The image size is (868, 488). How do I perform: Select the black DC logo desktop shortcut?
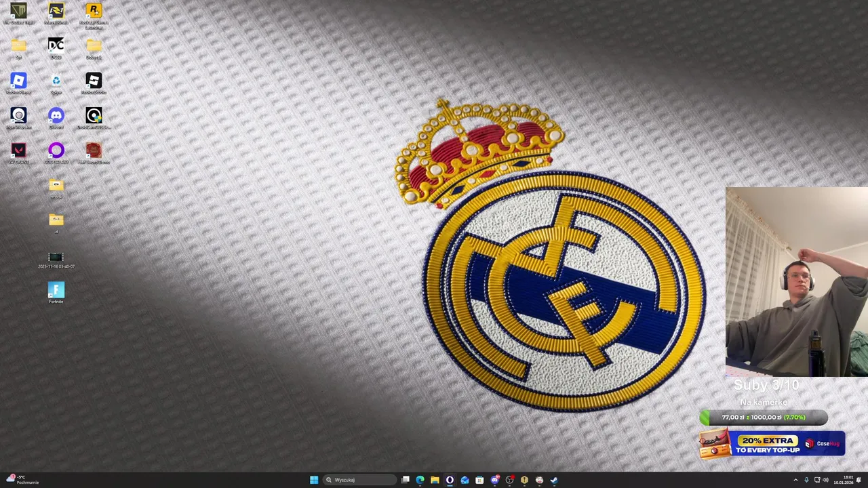point(56,48)
